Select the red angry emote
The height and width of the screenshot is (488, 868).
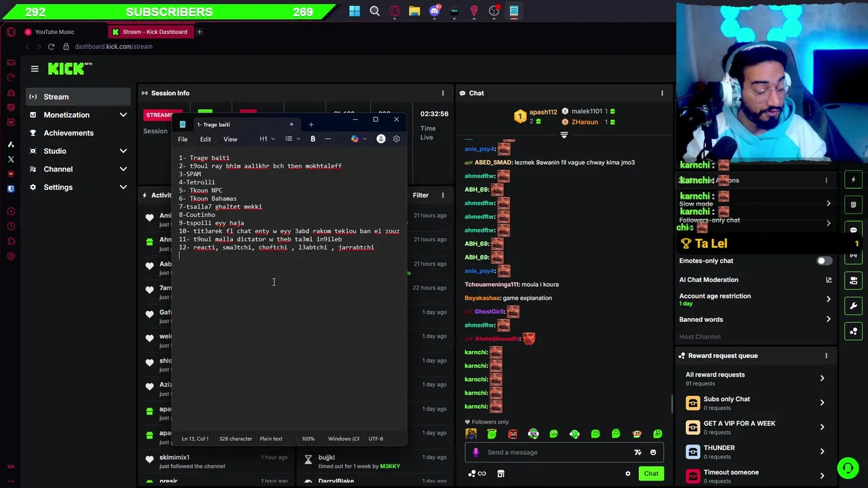pos(513,434)
